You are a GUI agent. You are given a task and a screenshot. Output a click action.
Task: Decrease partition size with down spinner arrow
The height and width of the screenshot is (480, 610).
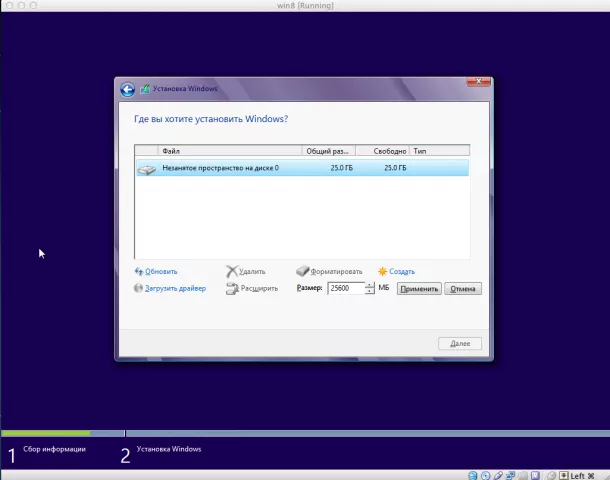[x=370, y=292]
